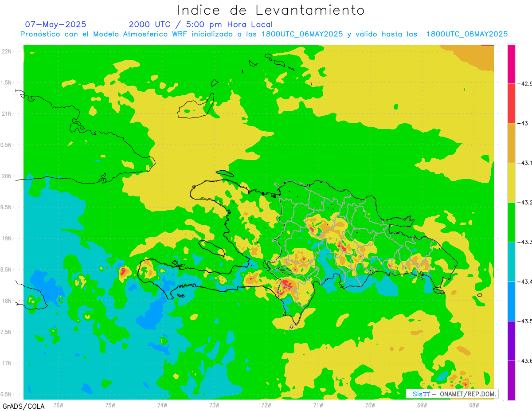Click the "75W" longitude label
The width and height of the screenshot is (532, 411).
[x=110, y=405]
